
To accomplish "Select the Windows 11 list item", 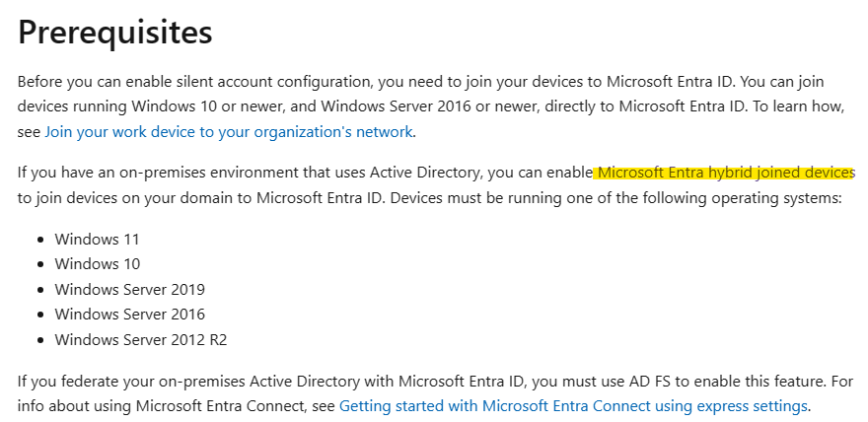I will (97, 240).
